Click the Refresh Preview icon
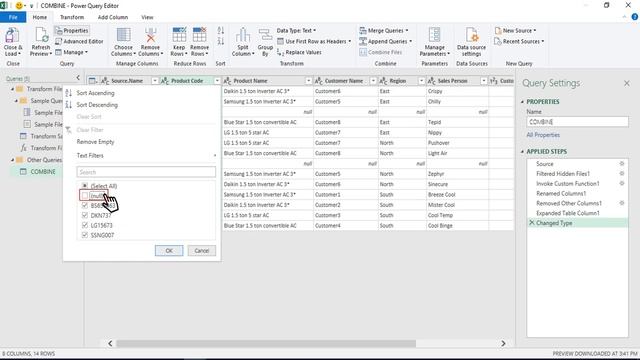The height and width of the screenshot is (360, 640). (x=41, y=36)
